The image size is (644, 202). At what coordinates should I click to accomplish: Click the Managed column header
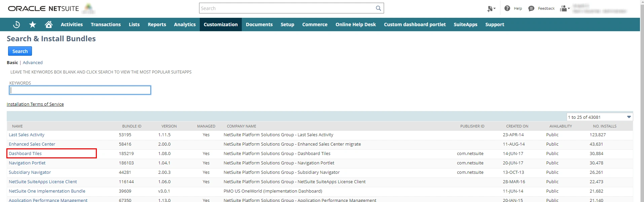tap(206, 126)
